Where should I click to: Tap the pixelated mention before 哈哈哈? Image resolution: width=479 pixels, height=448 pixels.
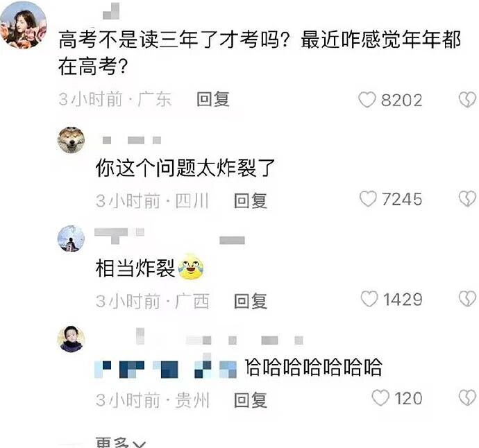point(166,368)
